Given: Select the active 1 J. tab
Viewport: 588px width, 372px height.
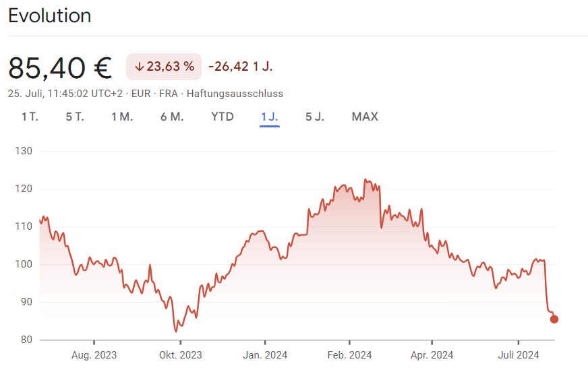Looking at the screenshot, I should tap(269, 117).
